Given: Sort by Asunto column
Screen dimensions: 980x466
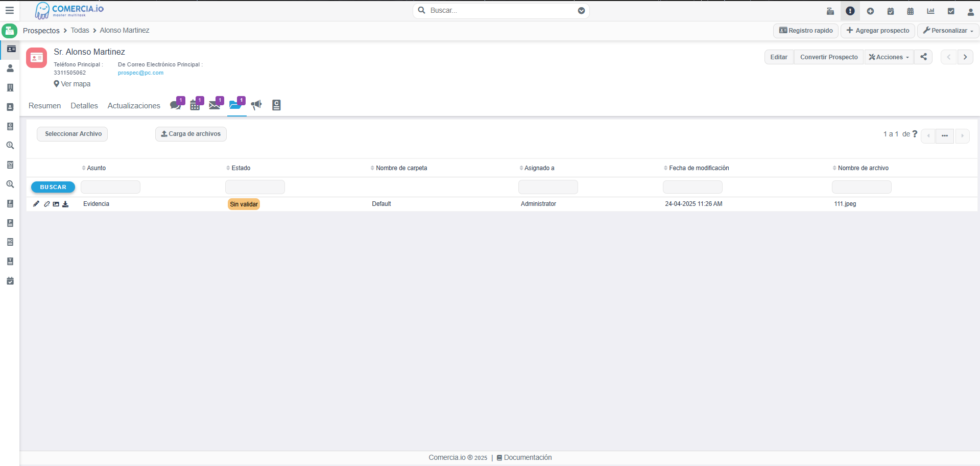Looking at the screenshot, I should coord(94,168).
